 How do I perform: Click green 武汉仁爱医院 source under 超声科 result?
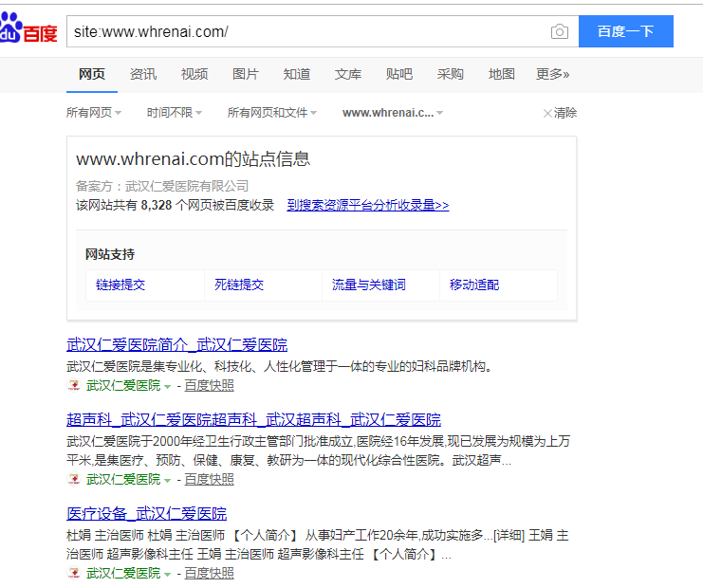[x=123, y=479]
